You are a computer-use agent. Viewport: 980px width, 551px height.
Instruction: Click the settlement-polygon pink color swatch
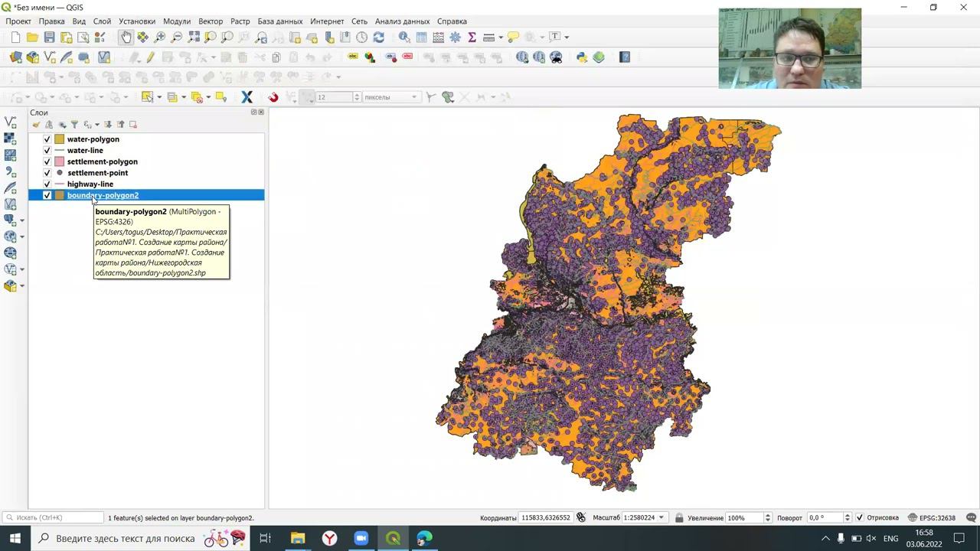click(x=59, y=161)
